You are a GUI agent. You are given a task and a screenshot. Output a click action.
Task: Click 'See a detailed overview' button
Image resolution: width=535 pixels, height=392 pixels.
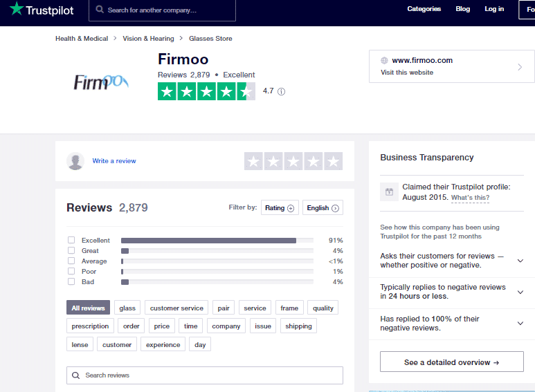tap(451, 362)
